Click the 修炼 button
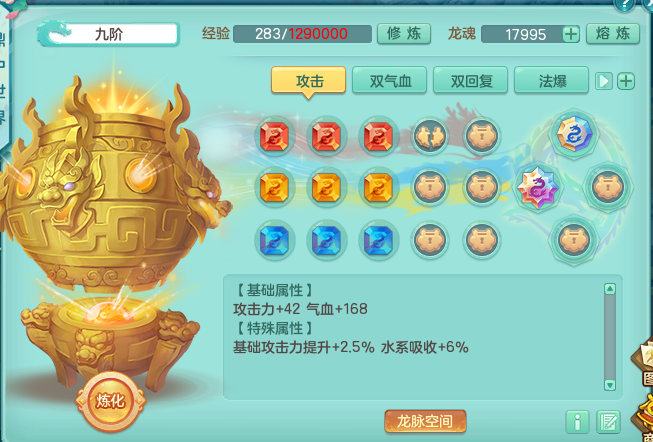Image resolution: width=653 pixels, height=442 pixels. click(x=404, y=34)
